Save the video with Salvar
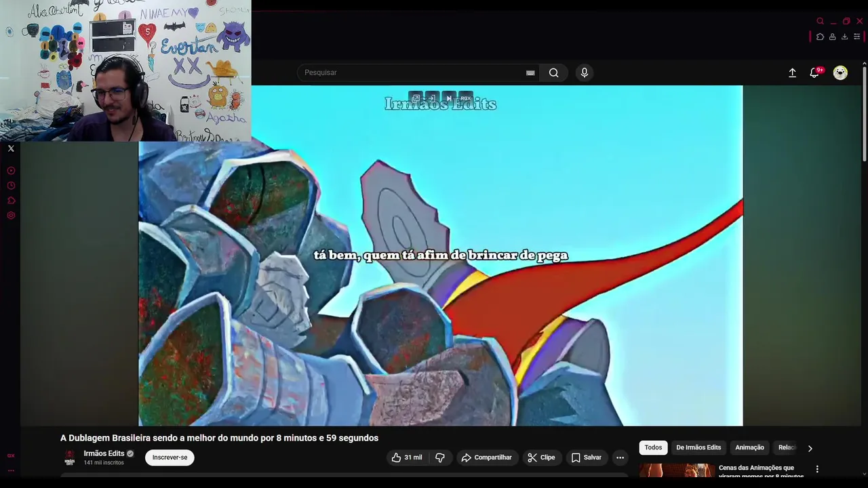Screen dimensions: 868x488 click(x=587, y=457)
